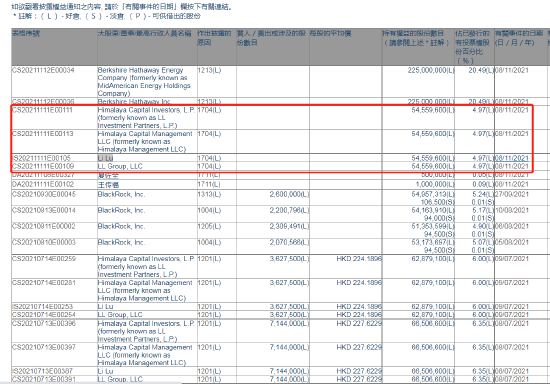550x384 pixels.
Task: Click event date 27/09/2021
Action: click(x=511, y=194)
